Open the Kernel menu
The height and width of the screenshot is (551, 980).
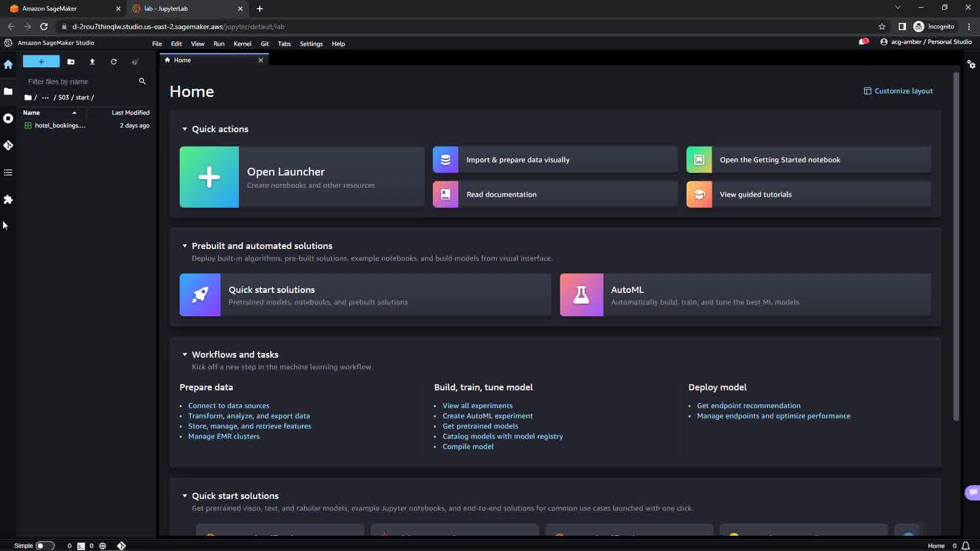(x=242, y=44)
